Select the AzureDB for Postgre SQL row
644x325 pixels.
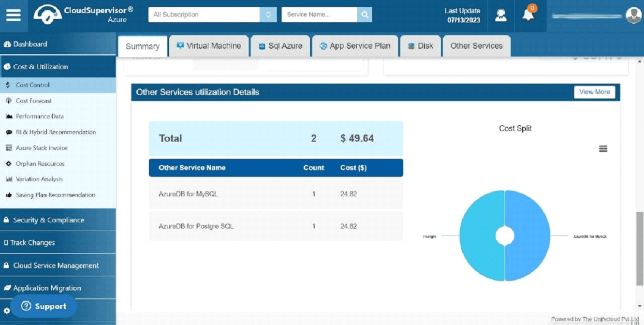pyautogui.click(x=276, y=226)
